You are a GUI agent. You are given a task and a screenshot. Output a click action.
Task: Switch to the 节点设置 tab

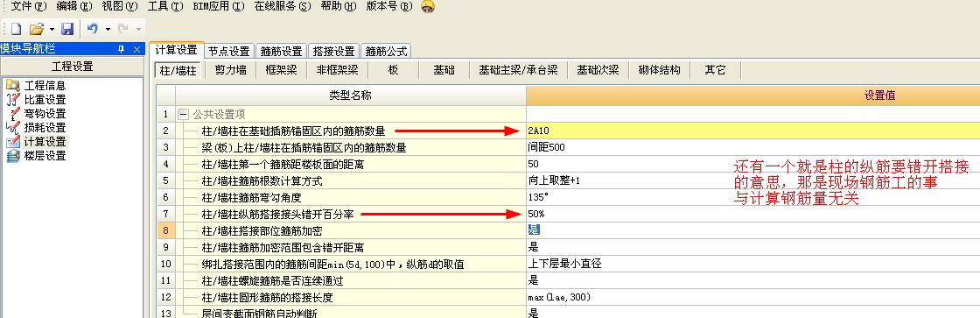coord(228,52)
